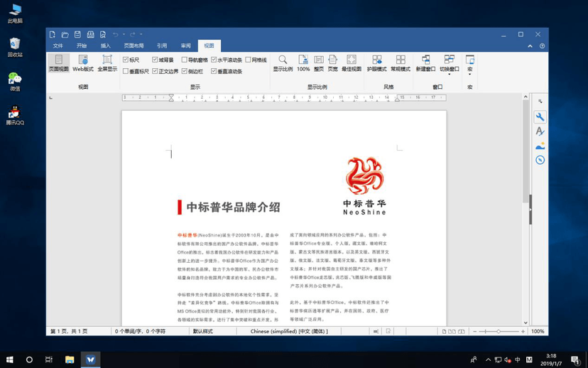588x368 pixels.
Task: Open the redo history dropdown arrow
Action: click(x=141, y=35)
